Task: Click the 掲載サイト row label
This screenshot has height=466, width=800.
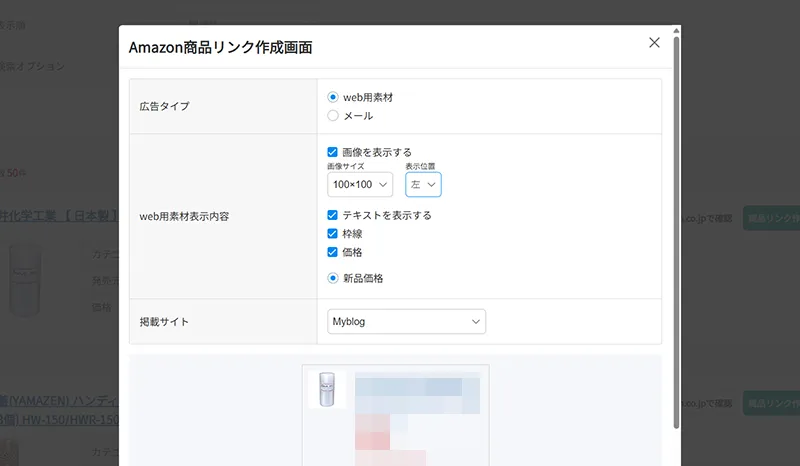Action: click(164, 322)
